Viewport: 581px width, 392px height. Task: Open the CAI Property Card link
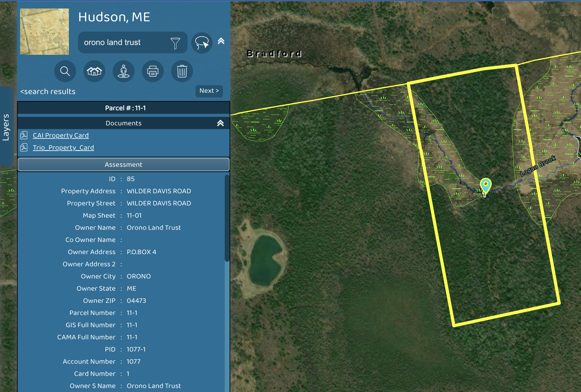[x=61, y=135]
